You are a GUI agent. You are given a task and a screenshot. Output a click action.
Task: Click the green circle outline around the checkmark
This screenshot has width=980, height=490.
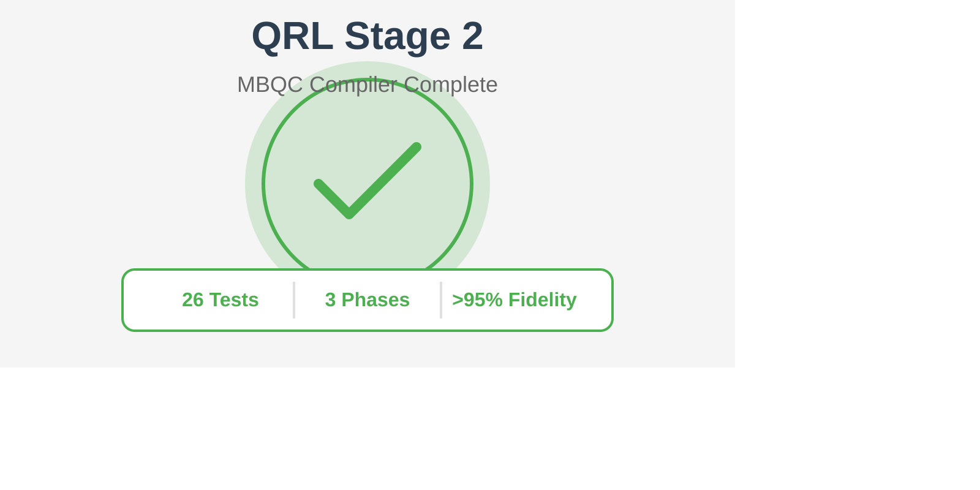tap(263, 184)
